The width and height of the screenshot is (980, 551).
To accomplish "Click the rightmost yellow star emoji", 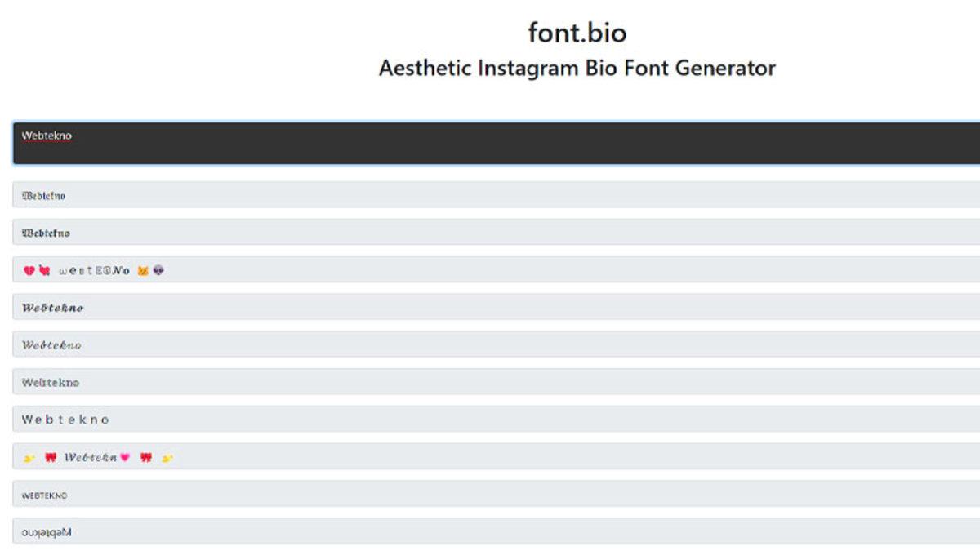I will (x=167, y=458).
